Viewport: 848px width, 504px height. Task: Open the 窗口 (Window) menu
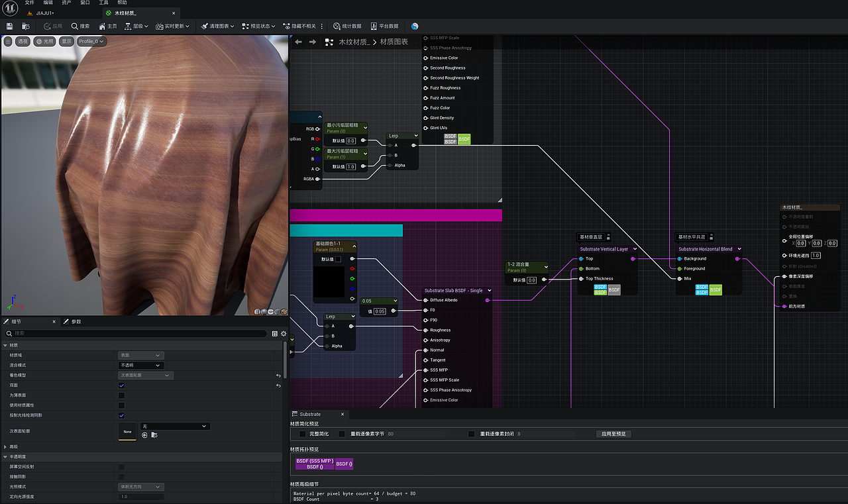pyautogui.click(x=85, y=3)
